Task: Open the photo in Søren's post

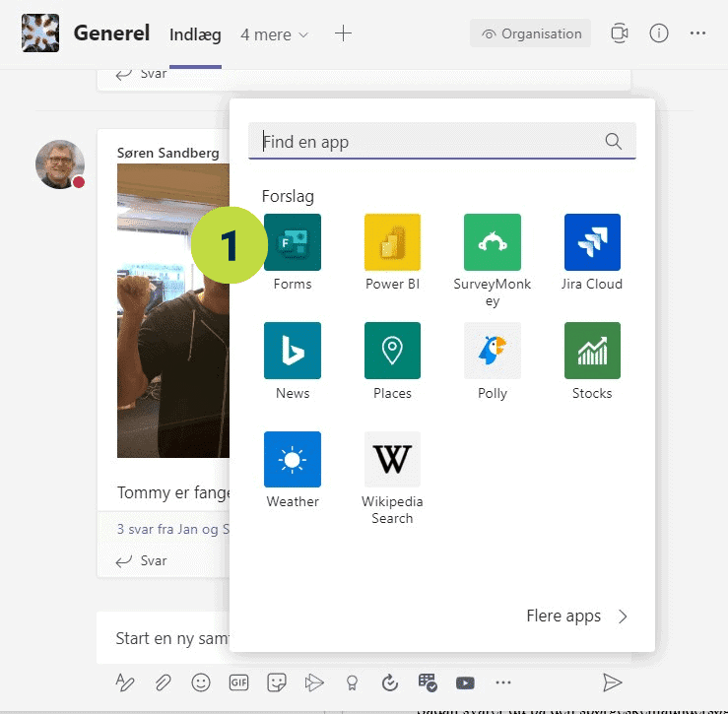Action: (172, 310)
